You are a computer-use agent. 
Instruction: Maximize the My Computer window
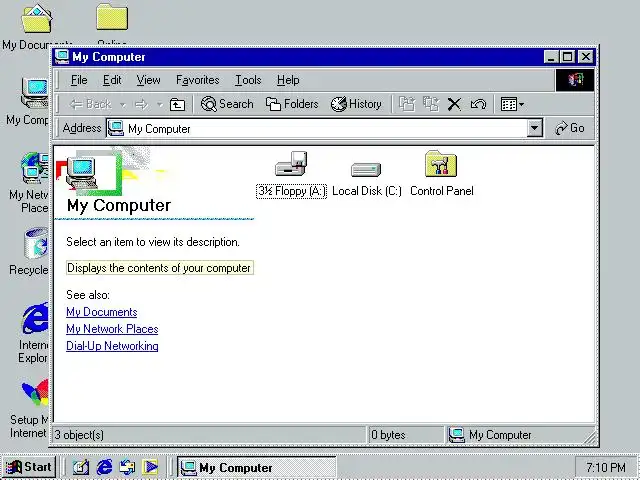[567, 57]
